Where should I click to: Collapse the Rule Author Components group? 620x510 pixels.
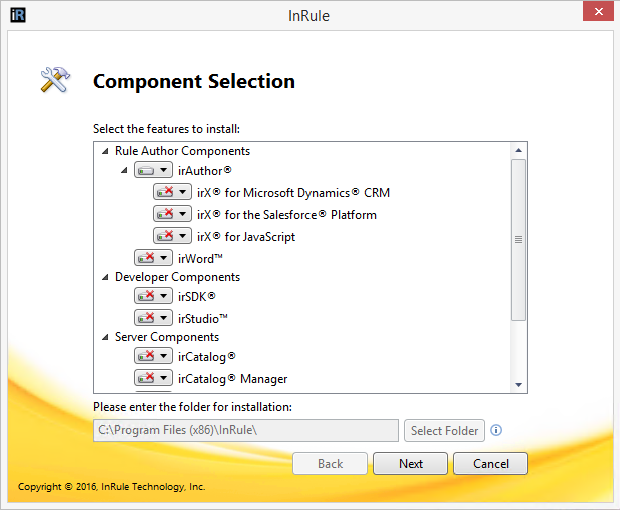(x=105, y=151)
